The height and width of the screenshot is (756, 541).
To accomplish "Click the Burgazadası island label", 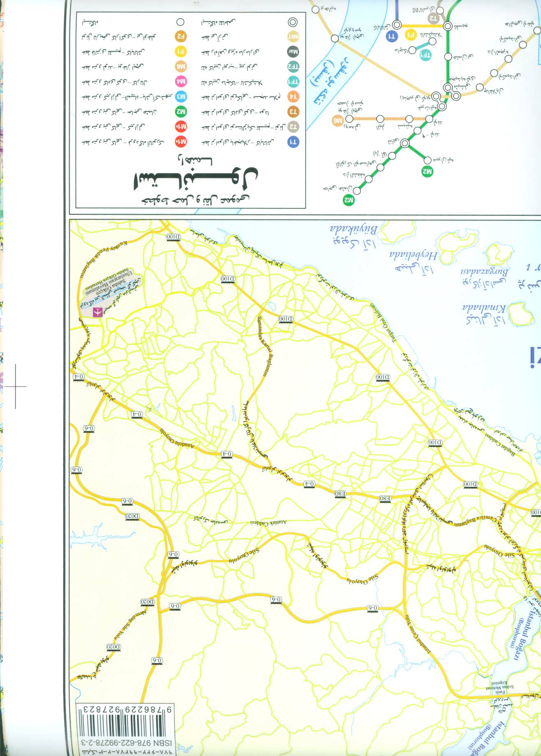I will (x=484, y=272).
